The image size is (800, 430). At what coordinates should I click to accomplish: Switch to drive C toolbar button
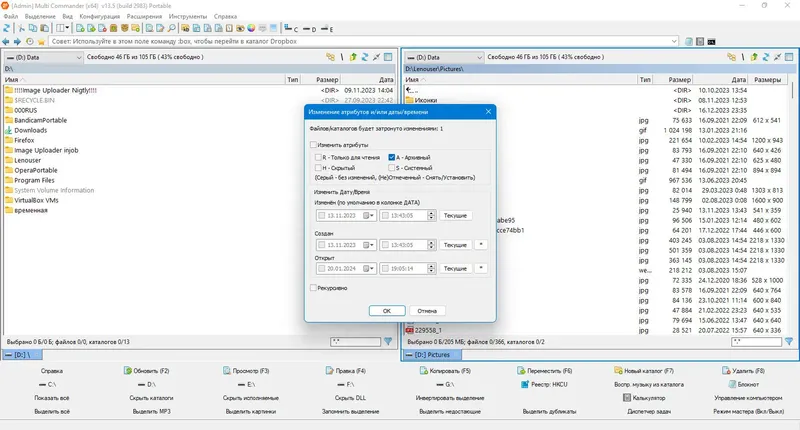coord(291,29)
